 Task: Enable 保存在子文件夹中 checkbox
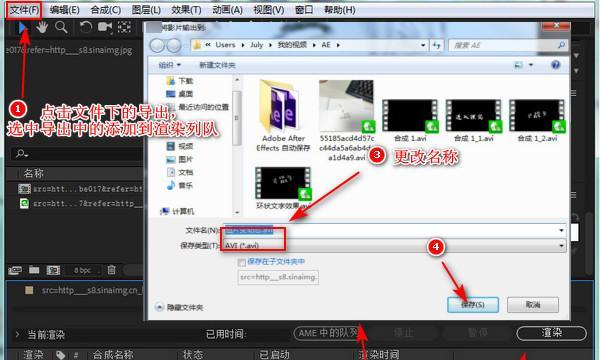point(241,262)
